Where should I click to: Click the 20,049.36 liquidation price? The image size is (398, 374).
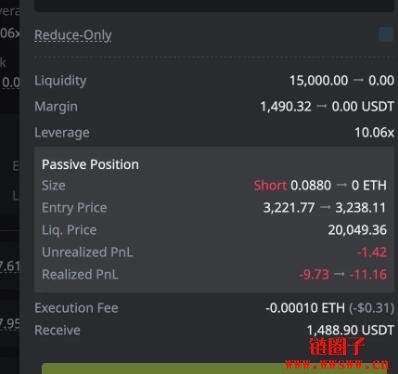[x=357, y=230]
